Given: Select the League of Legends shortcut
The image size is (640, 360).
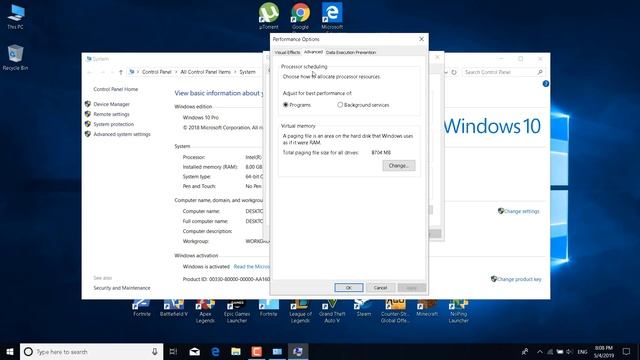Looking at the screenshot, I should pyautogui.click(x=300, y=312).
